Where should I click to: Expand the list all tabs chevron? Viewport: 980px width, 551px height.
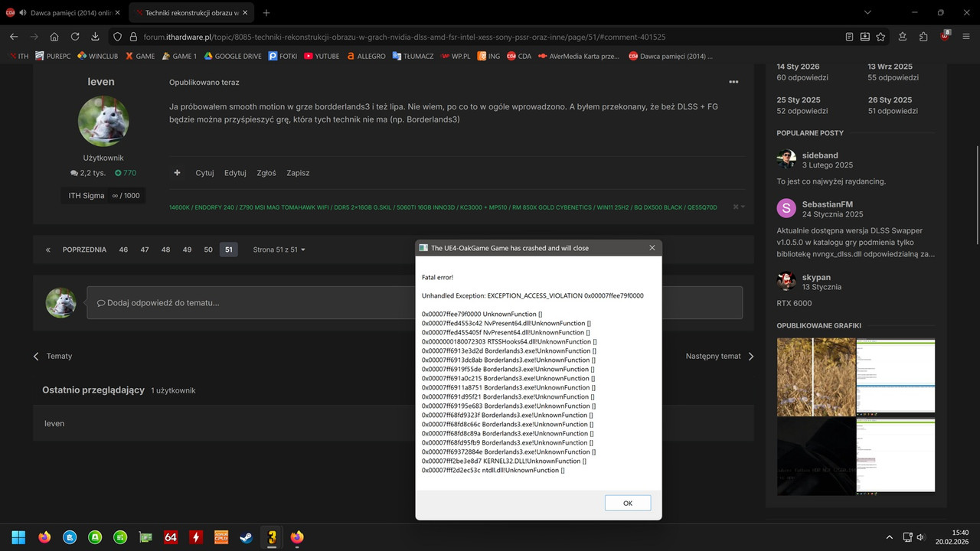(867, 12)
